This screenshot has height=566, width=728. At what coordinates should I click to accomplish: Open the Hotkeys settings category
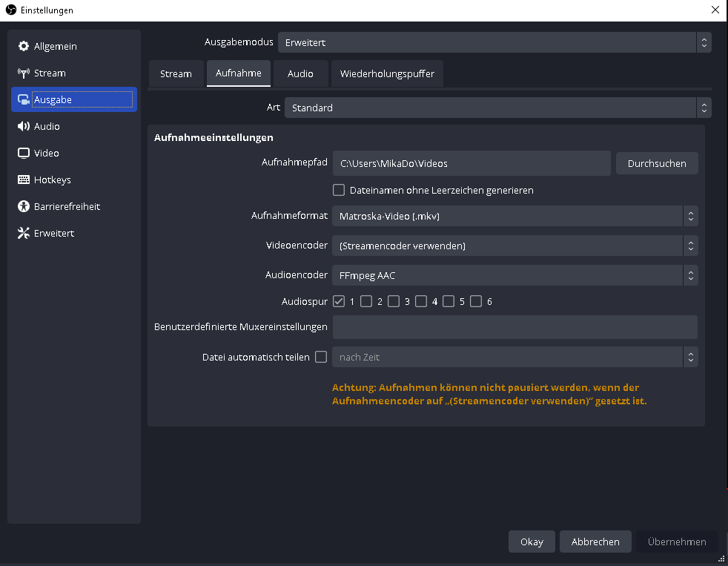click(x=74, y=180)
